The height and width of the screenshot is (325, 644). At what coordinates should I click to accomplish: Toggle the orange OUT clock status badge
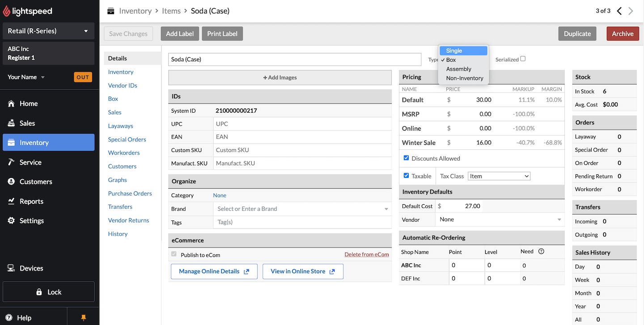click(x=83, y=77)
